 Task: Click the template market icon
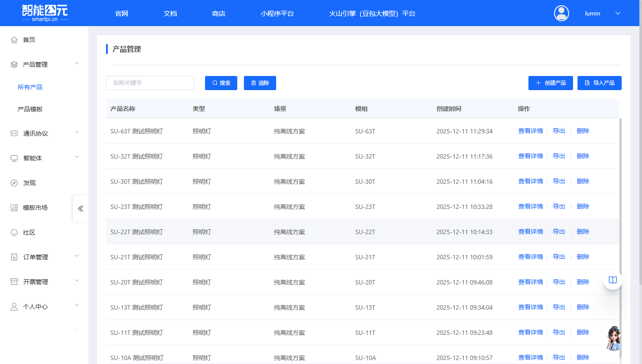point(14,208)
